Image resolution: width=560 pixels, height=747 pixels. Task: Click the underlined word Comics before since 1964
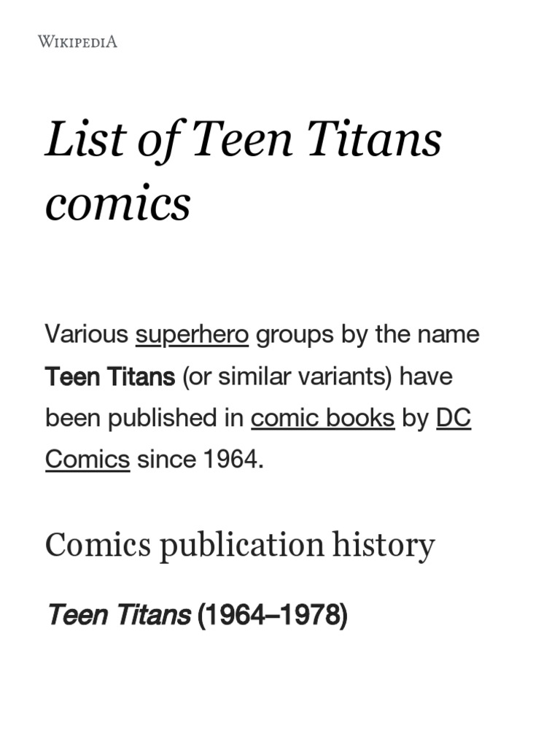click(x=87, y=460)
